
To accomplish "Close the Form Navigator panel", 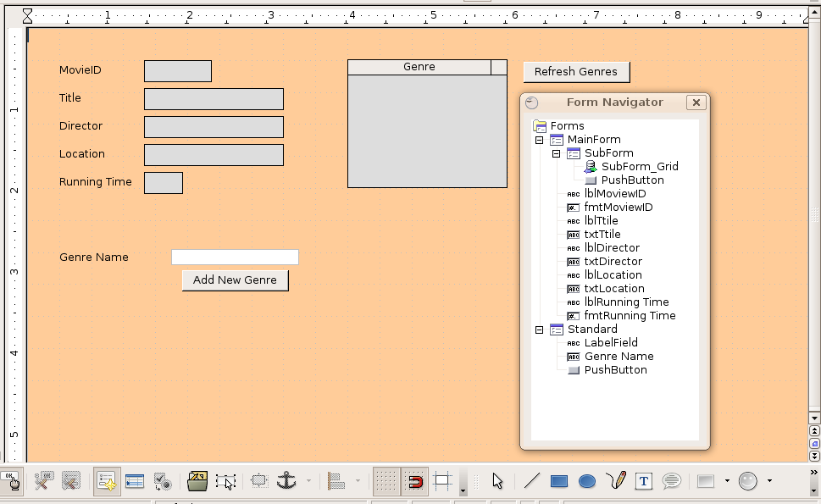I will click(696, 102).
